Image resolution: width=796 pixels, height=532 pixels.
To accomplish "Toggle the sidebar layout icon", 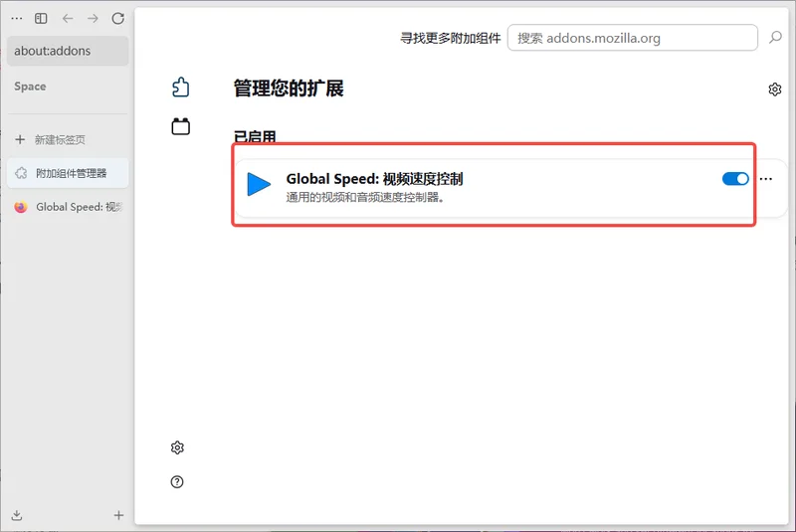I will coord(41,19).
